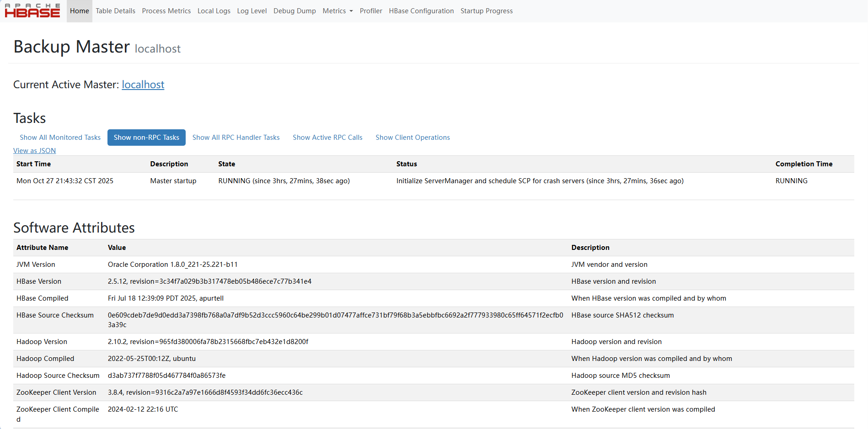The height and width of the screenshot is (429, 868).
Task: Select Show Client Operations tab
Action: (x=413, y=138)
